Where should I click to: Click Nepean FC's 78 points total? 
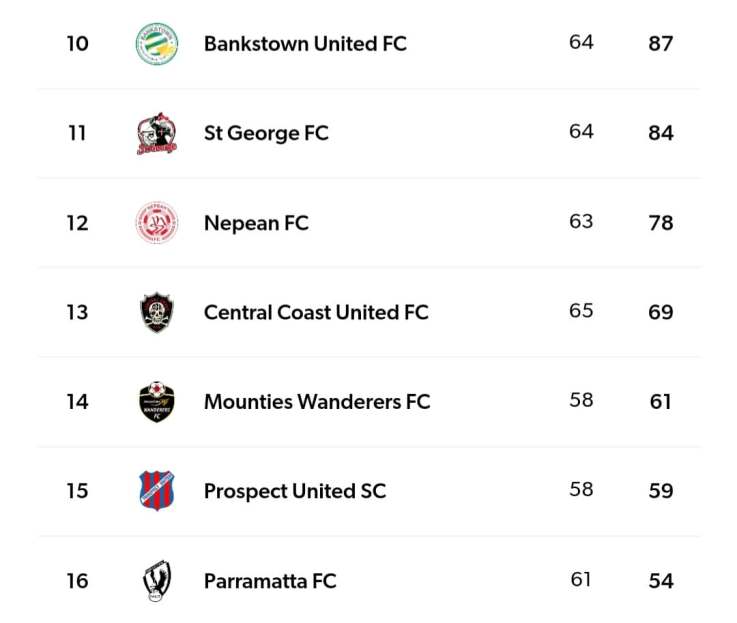click(x=660, y=223)
